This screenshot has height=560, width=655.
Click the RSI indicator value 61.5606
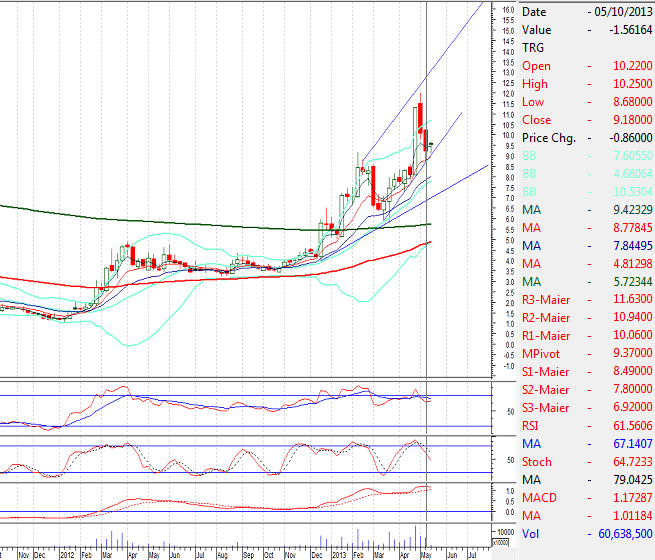[622, 426]
